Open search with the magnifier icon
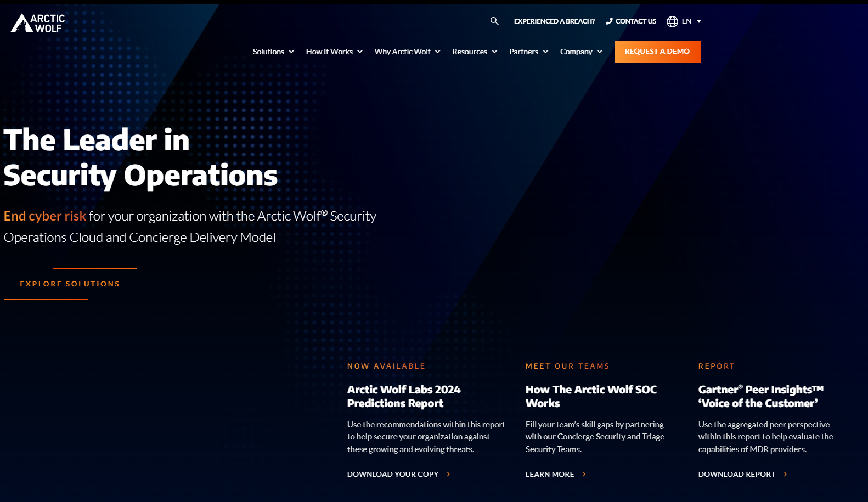The height and width of the screenshot is (502, 868). [x=494, y=21]
